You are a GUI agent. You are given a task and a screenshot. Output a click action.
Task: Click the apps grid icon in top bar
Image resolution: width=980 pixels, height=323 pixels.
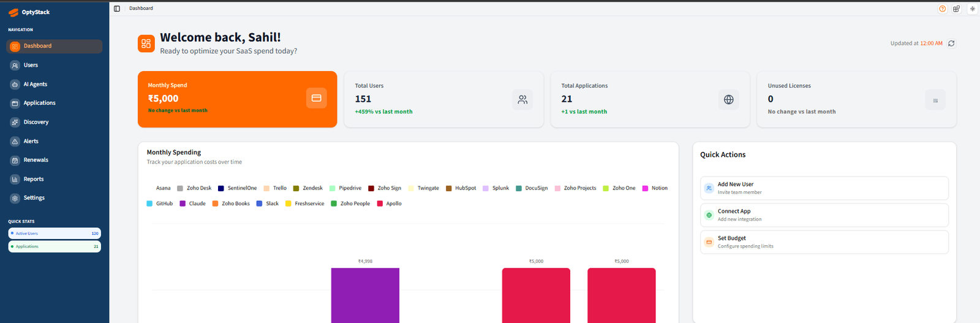pos(957,9)
